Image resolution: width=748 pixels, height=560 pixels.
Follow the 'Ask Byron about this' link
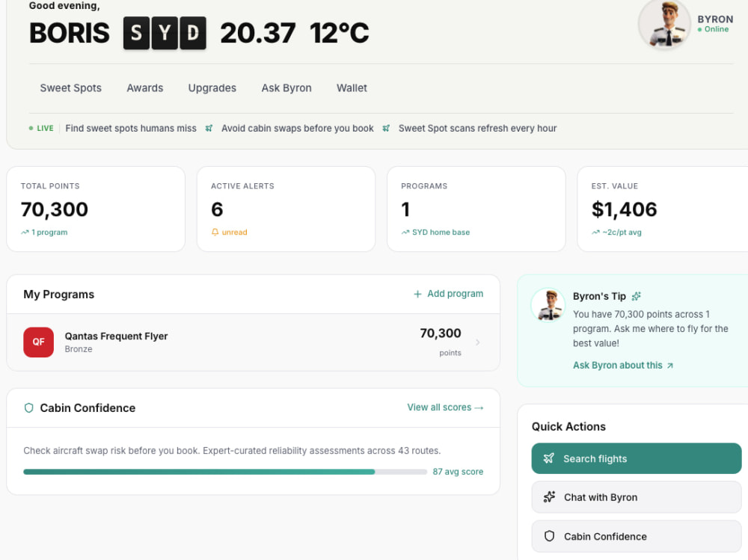[623, 366]
